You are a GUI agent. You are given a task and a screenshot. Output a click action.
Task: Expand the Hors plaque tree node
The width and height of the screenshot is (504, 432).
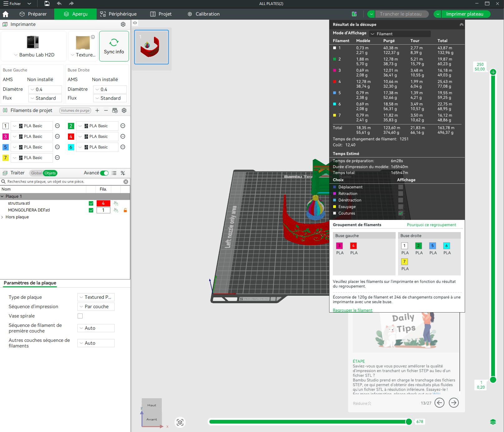point(2,217)
